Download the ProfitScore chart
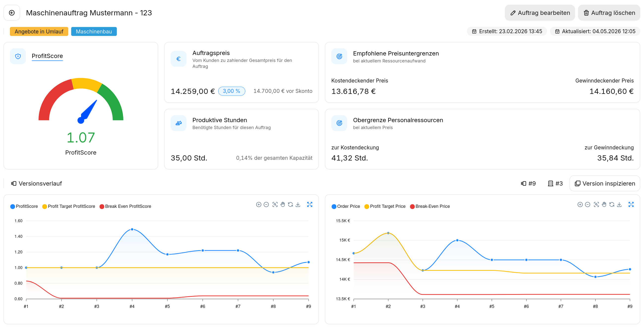644x328 pixels. point(298,205)
